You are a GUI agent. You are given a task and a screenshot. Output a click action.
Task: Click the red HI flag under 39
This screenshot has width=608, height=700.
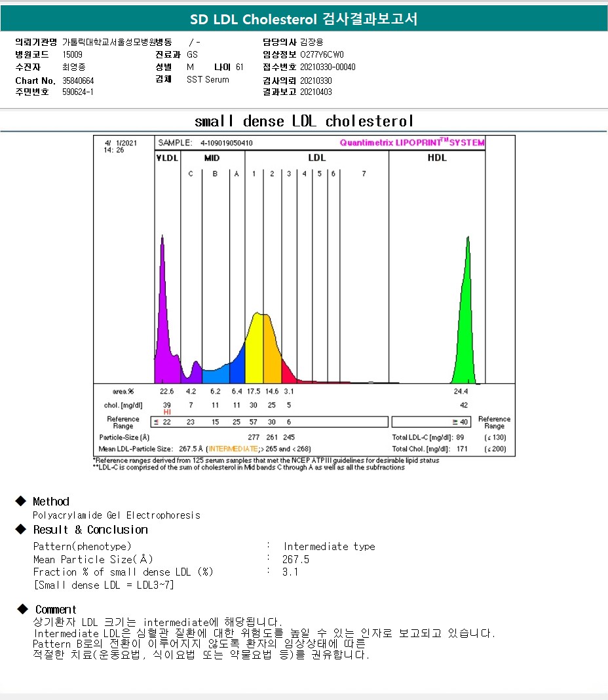point(167,412)
